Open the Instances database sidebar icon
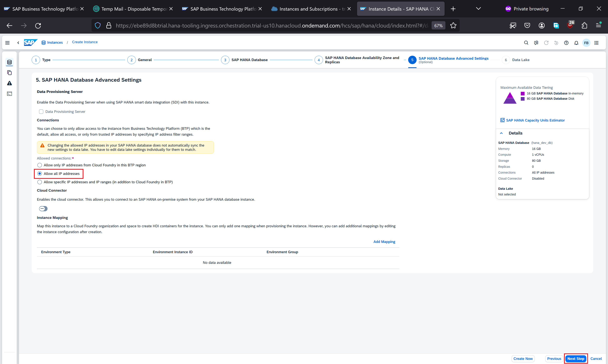608x364 pixels. point(9,62)
